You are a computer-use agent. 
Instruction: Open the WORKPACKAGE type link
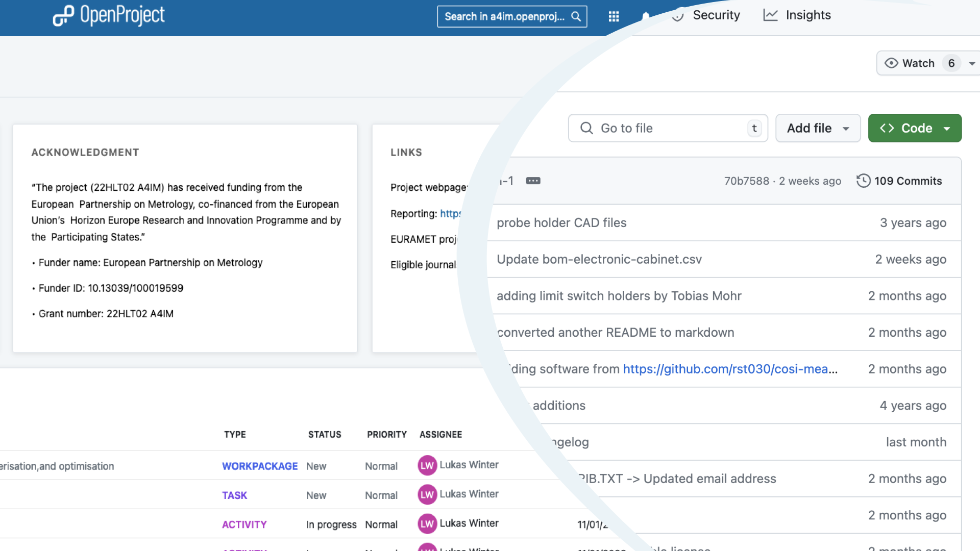[x=260, y=466]
